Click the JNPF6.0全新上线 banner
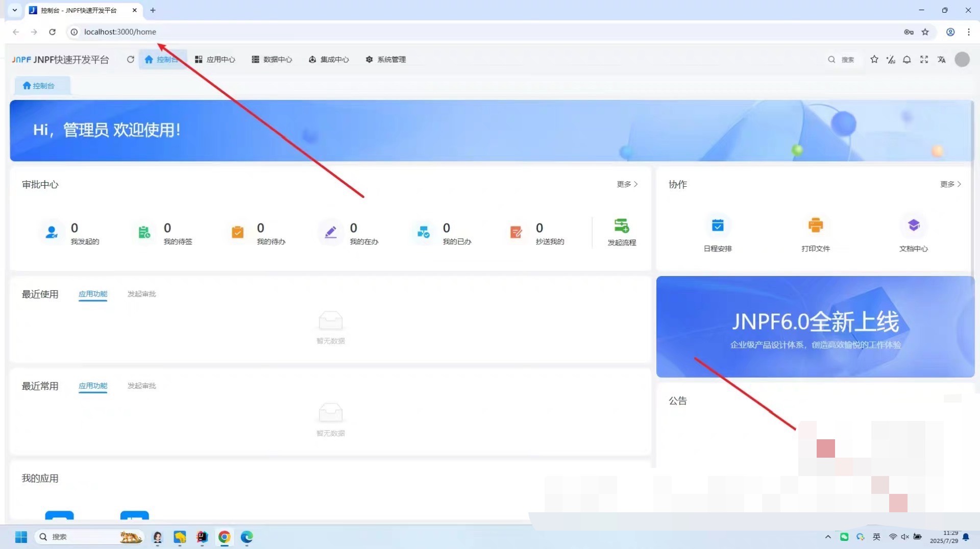 (x=815, y=327)
